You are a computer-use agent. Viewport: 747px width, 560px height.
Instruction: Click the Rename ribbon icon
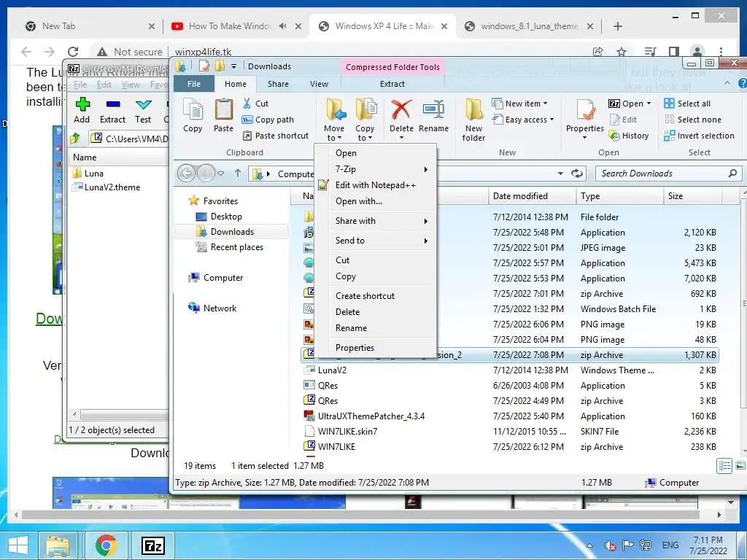pos(433,111)
